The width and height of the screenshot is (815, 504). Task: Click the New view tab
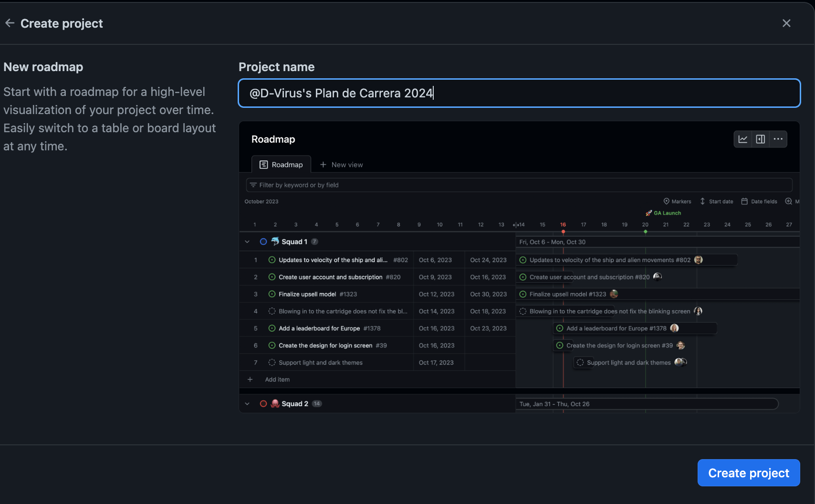pos(342,165)
